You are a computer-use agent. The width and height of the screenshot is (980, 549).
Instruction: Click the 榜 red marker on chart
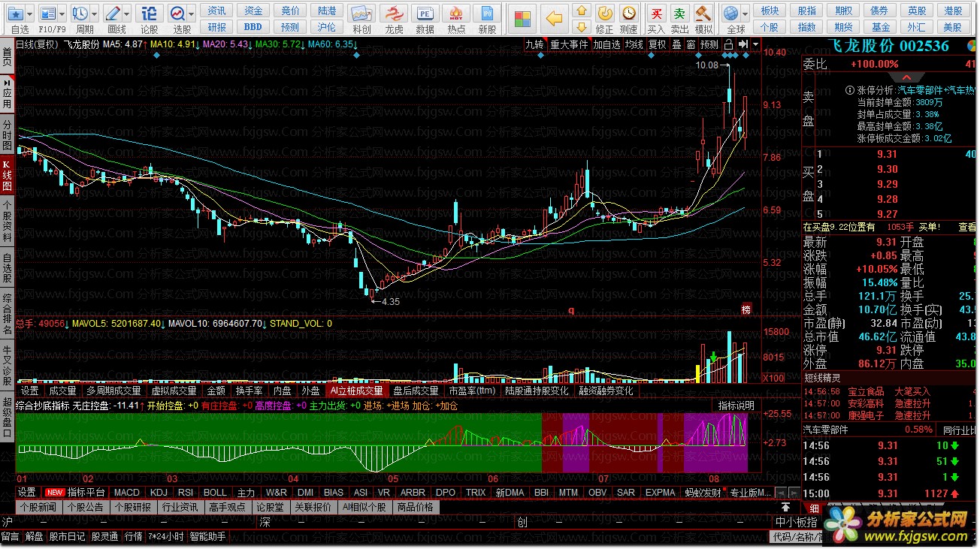(746, 309)
